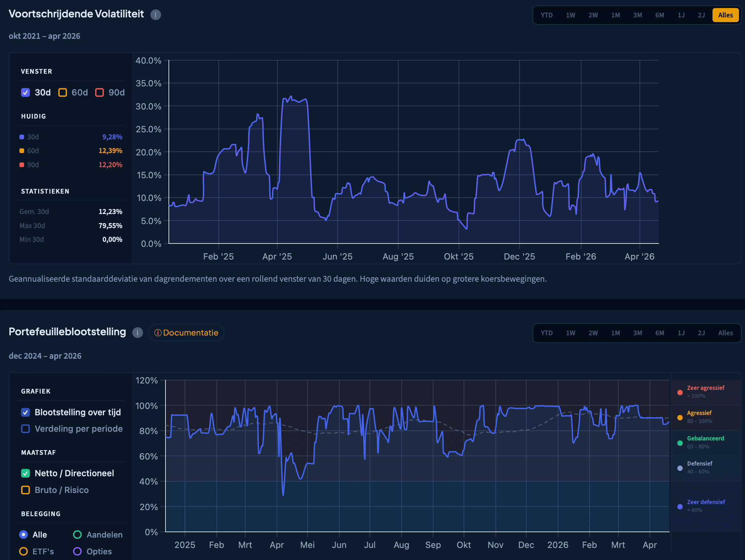Select the Opties radio button
This screenshot has height=560, width=745.
tap(77, 551)
